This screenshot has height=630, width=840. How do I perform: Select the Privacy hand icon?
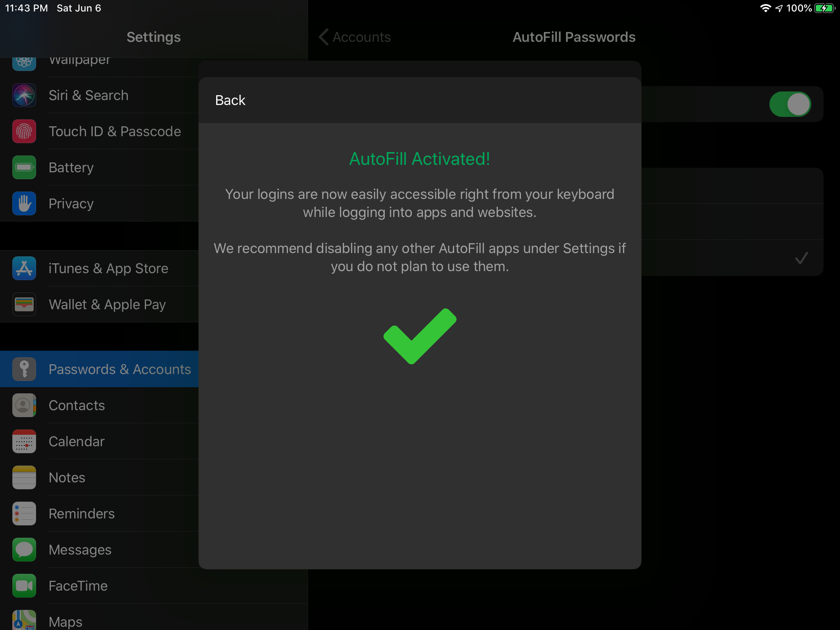tap(24, 203)
